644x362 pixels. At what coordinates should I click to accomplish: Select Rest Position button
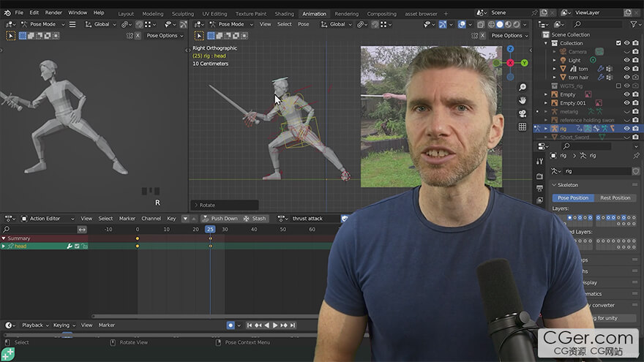point(615,198)
